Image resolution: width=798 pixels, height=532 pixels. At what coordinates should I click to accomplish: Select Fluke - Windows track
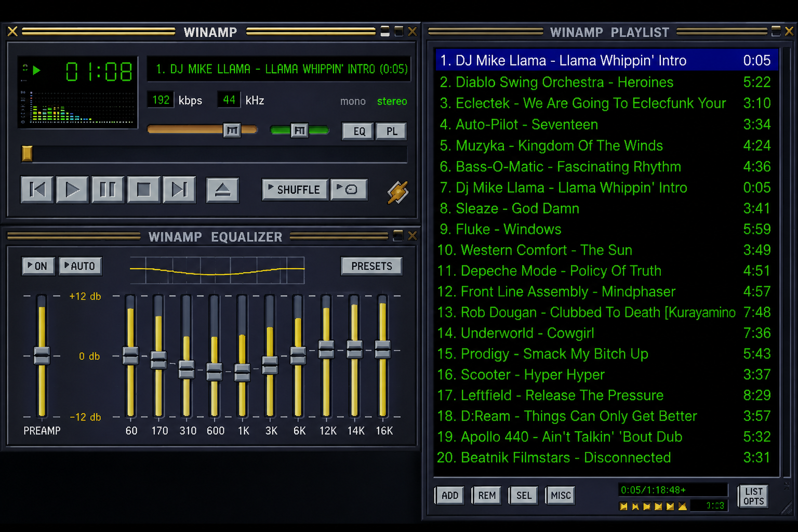606,229
